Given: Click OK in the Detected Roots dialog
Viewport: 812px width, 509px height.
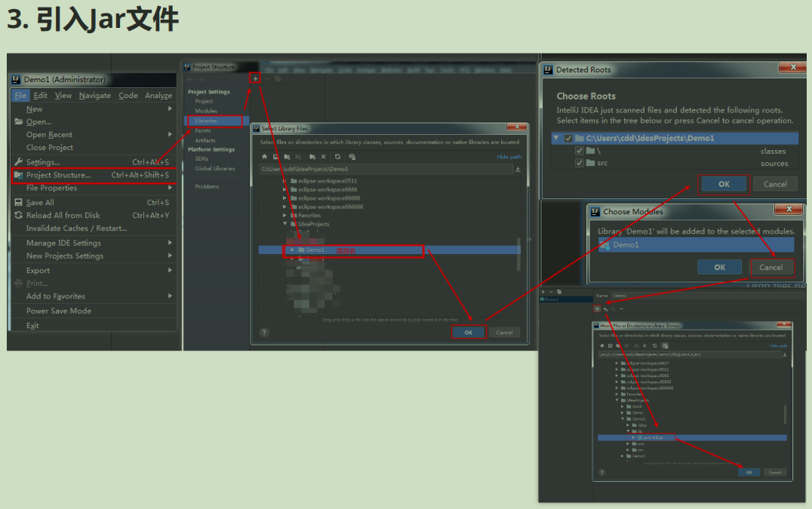Looking at the screenshot, I should 724,184.
